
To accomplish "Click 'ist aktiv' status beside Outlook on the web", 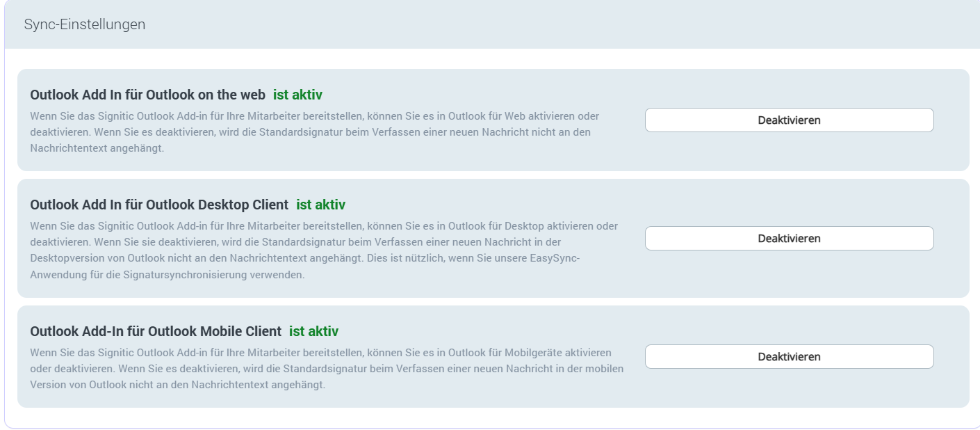I will point(297,95).
